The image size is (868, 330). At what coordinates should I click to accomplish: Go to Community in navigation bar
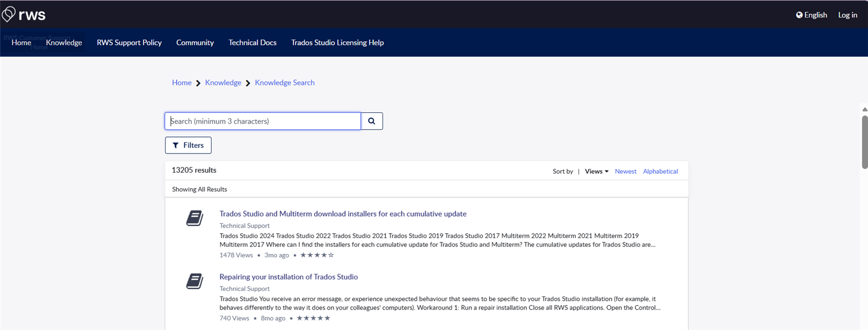[x=195, y=42]
